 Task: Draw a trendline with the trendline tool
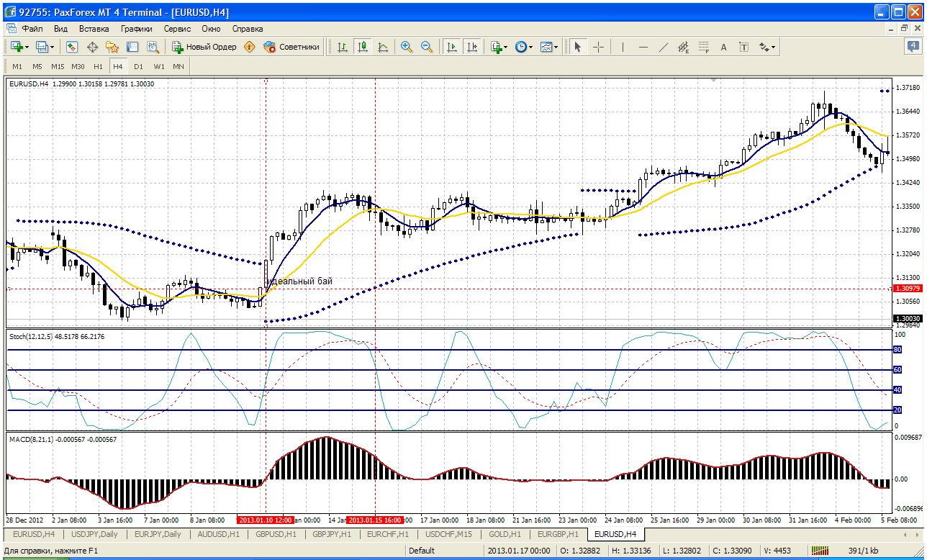coord(664,47)
